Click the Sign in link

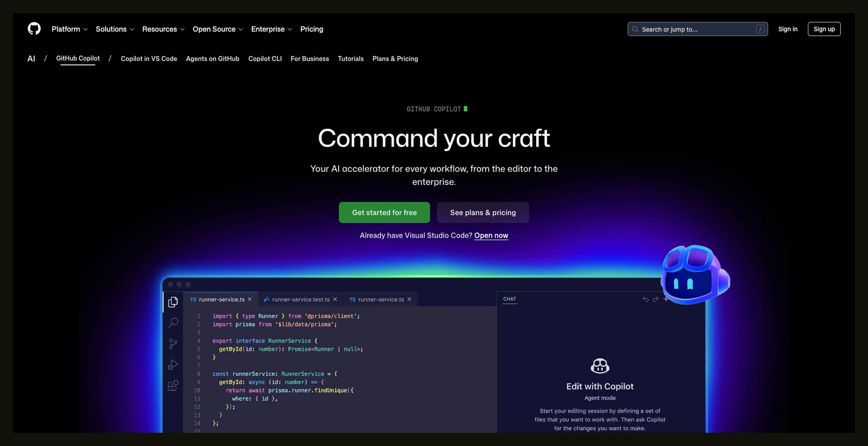tap(788, 29)
